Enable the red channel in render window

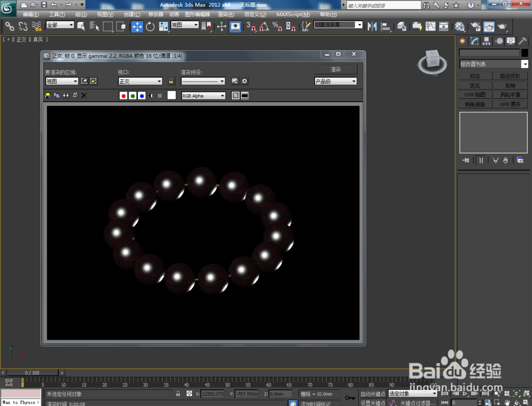pyautogui.click(x=123, y=96)
